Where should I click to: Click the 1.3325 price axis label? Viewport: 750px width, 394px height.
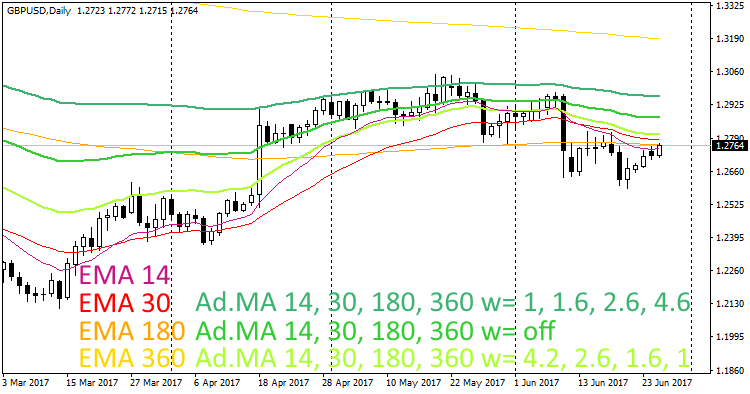(730, 6)
